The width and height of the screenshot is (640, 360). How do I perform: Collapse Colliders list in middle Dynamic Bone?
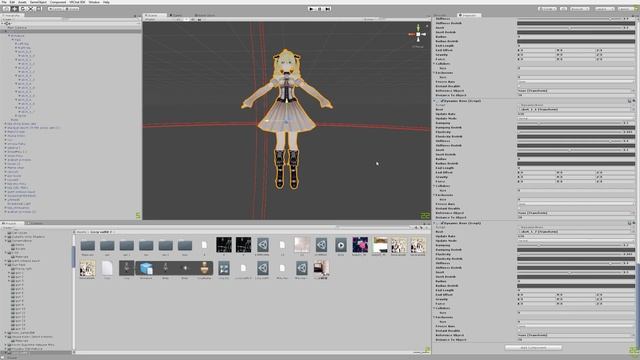tap(434, 186)
